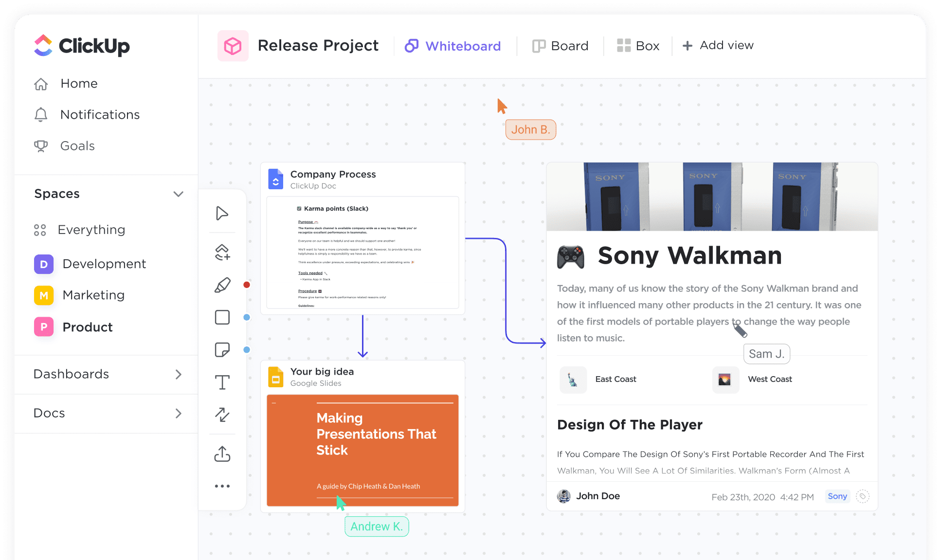Select the text tool
940x560 pixels.
(x=222, y=382)
